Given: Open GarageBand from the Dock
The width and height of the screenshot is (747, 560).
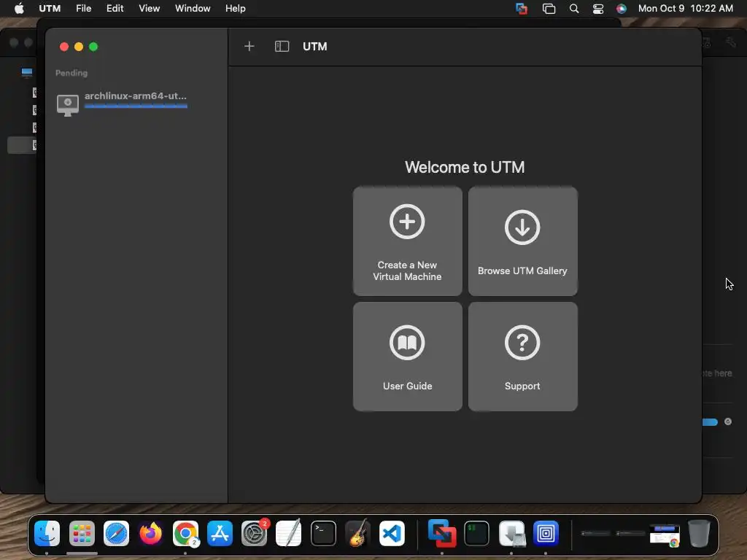Looking at the screenshot, I should pos(357,533).
